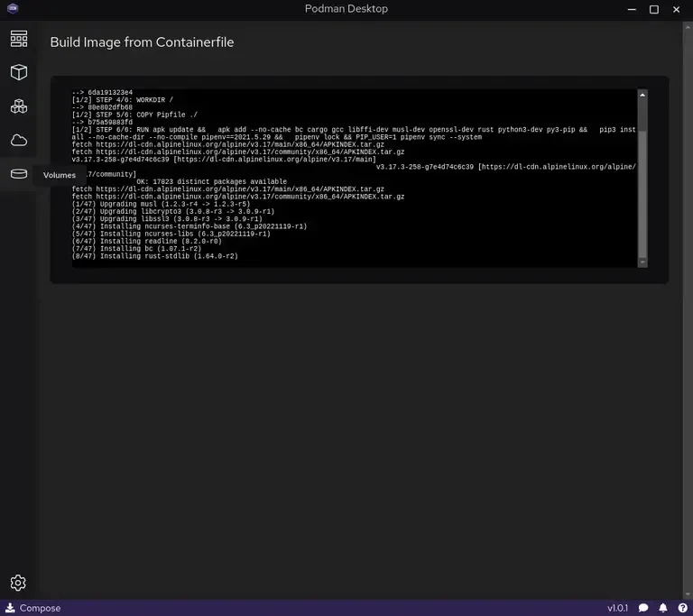Viewport: 693px width, 616px height.
Task: Click the v1.0.1 version label
Action: tap(617, 608)
